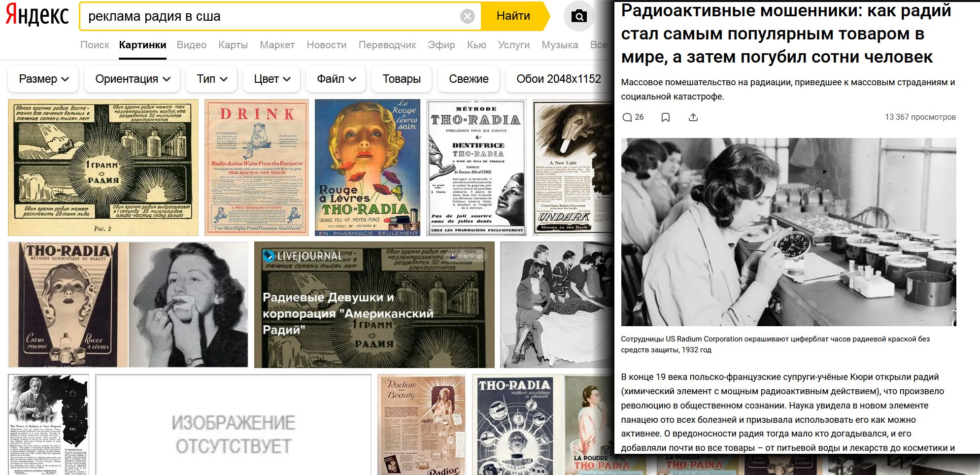Go to the Эфир tab
Image resolution: width=980 pixels, height=475 pixels.
point(441,45)
